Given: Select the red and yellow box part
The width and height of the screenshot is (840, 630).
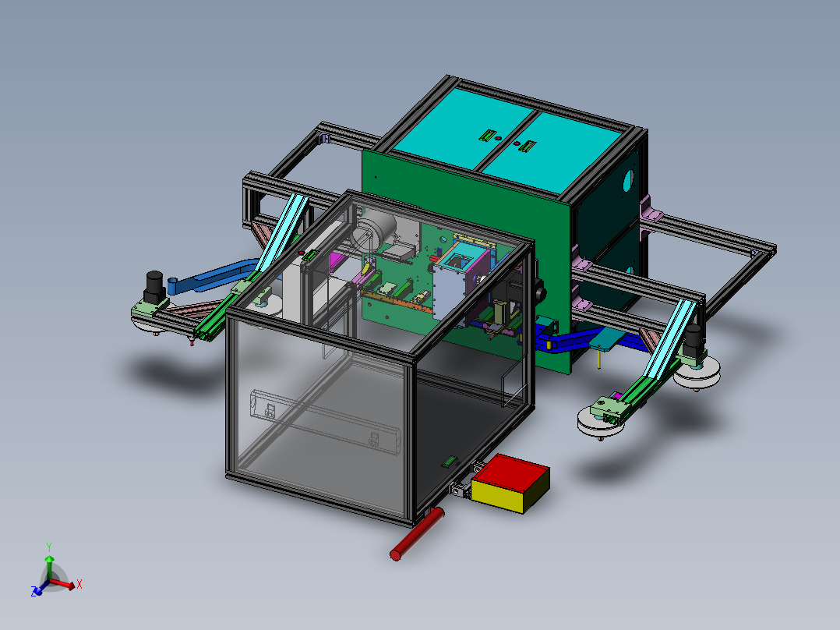Looking at the screenshot, I should click(510, 483).
